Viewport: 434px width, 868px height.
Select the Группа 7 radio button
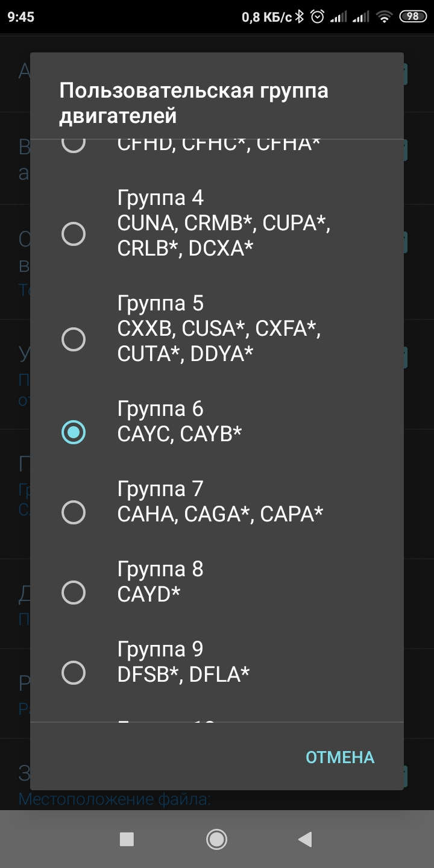[74, 512]
